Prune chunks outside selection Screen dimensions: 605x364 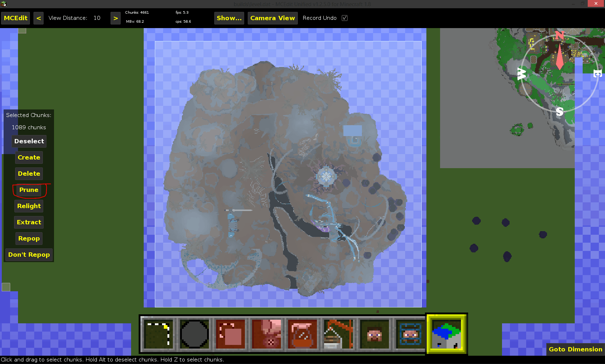(x=29, y=190)
